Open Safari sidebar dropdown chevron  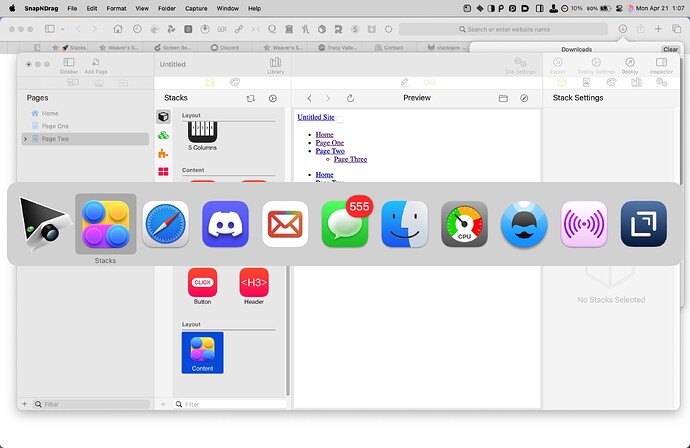tap(62, 29)
